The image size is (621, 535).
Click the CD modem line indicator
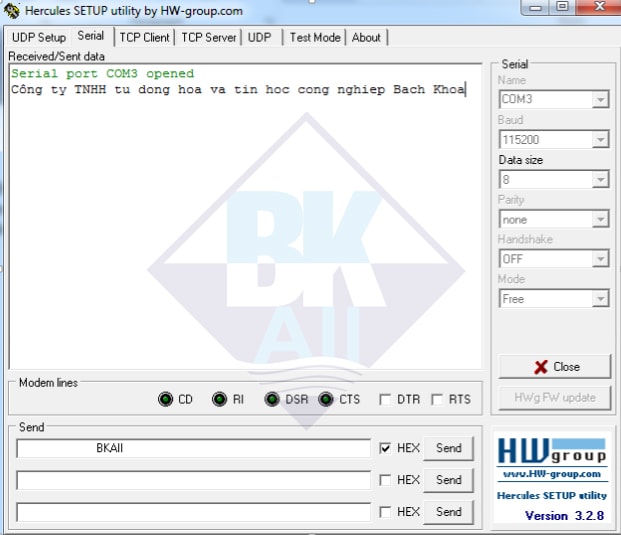[x=165, y=399]
